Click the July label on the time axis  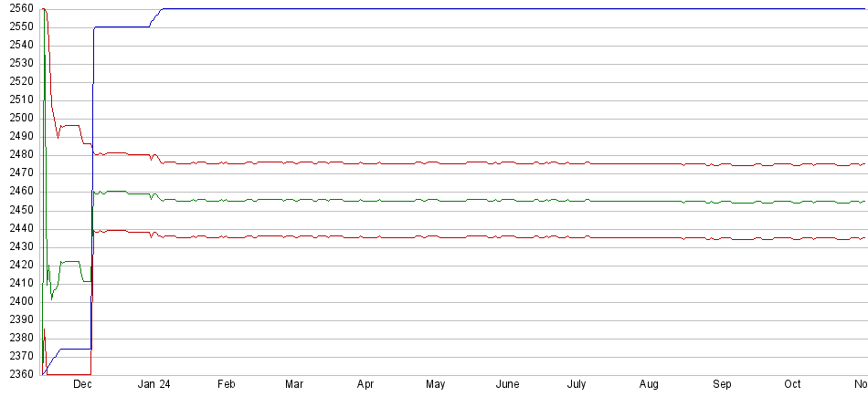tap(577, 385)
